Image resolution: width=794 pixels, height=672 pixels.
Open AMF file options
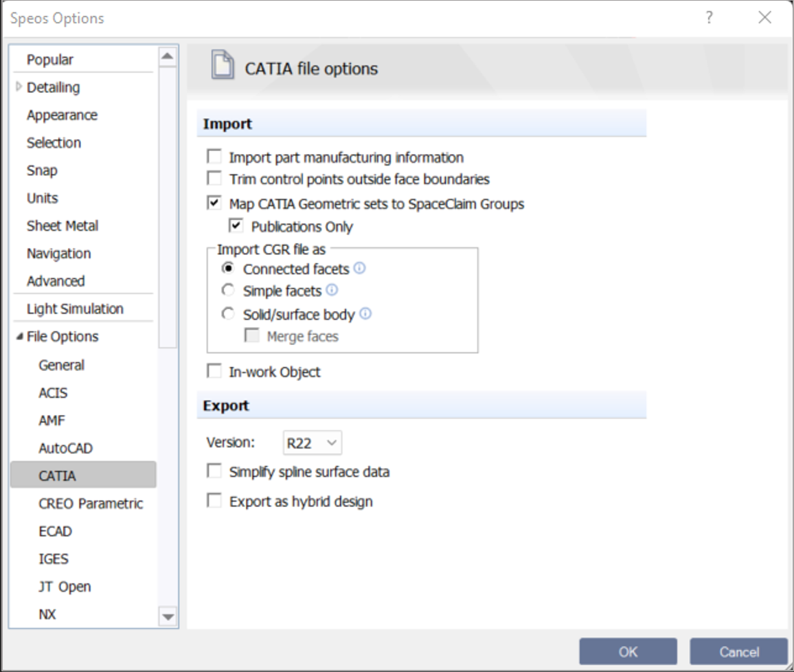52,421
